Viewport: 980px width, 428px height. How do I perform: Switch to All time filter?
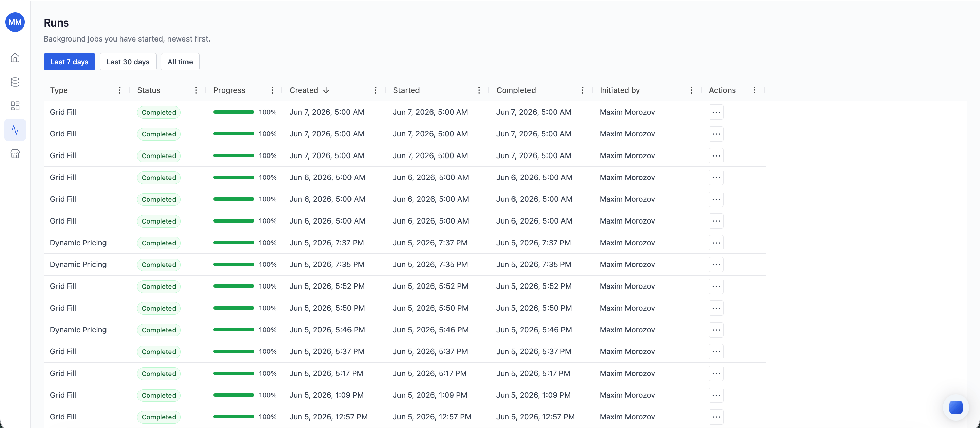click(x=180, y=62)
